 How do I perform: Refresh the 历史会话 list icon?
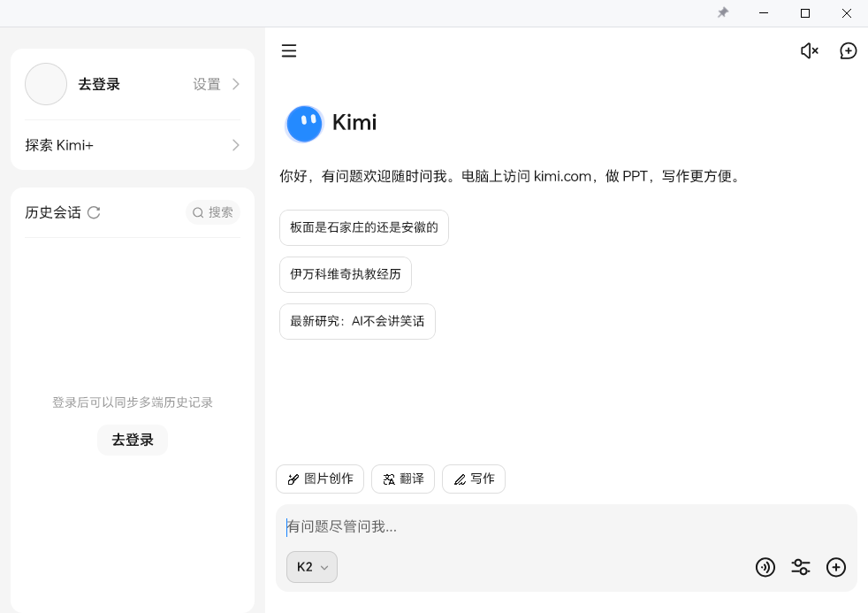tap(94, 212)
